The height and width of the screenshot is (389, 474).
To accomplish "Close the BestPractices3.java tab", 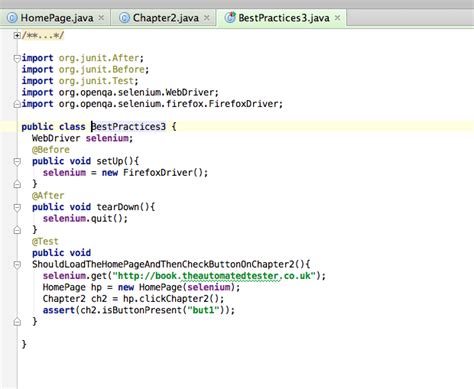I will tap(337, 18).
